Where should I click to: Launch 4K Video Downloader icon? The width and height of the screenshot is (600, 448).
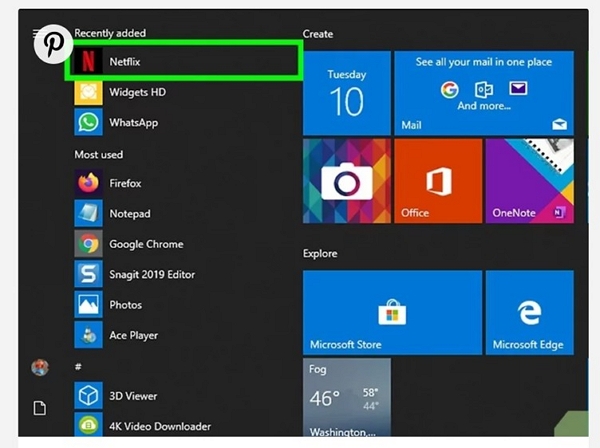pyautogui.click(x=88, y=425)
